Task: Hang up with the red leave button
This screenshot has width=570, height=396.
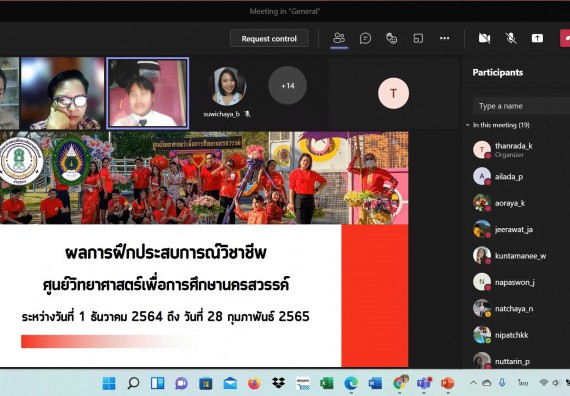Action: [x=565, y=38]
